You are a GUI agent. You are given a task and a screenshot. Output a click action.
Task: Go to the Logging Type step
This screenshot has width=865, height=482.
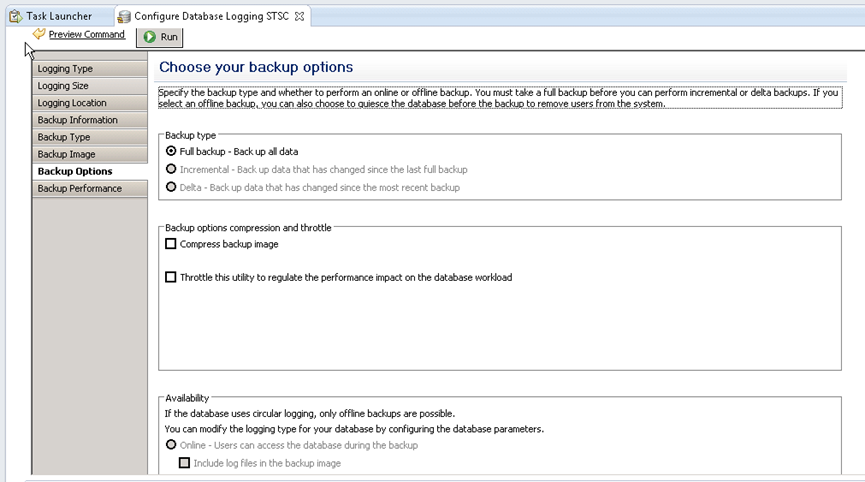pos(65,69)
